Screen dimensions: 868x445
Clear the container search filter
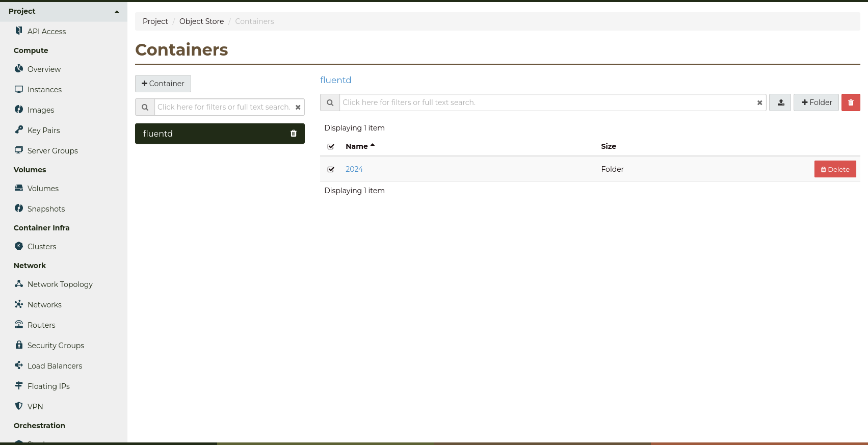tap(298, 107)
